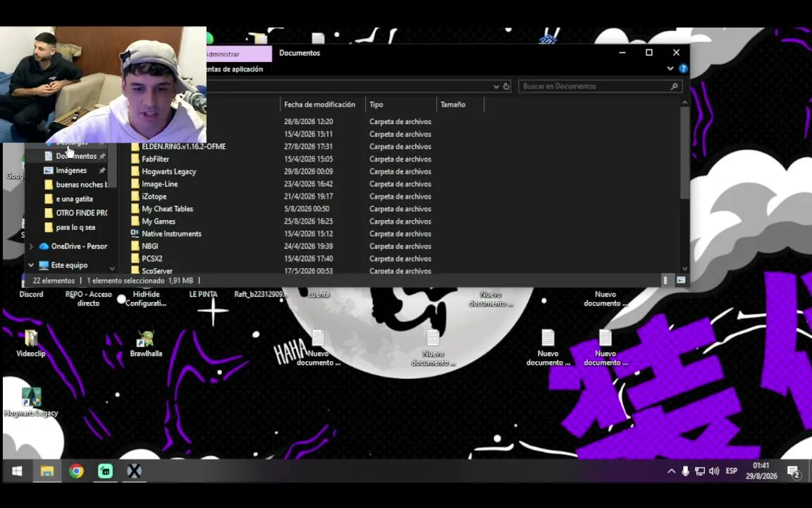Viewport: 812px width, 508px height.
Task: Select Este equipo in sidebar
Action: tap(63, 265)
